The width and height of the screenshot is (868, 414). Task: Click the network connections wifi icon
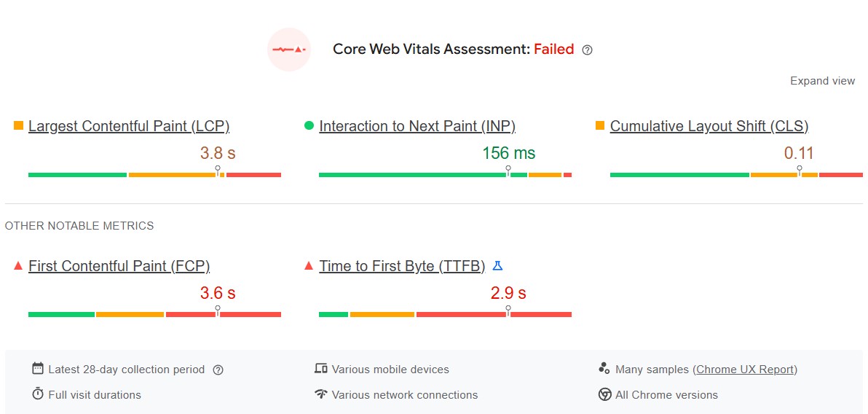click(x=320, y=394)
